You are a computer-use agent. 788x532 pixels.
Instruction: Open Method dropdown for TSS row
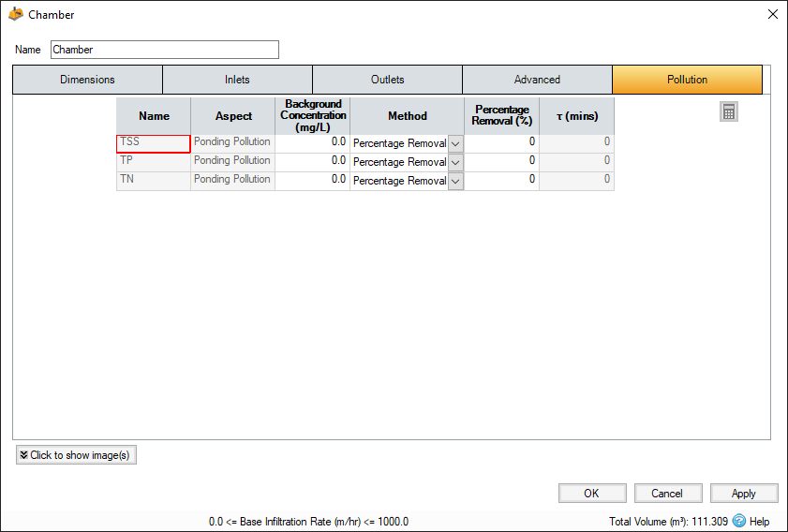tap(455, 143)
